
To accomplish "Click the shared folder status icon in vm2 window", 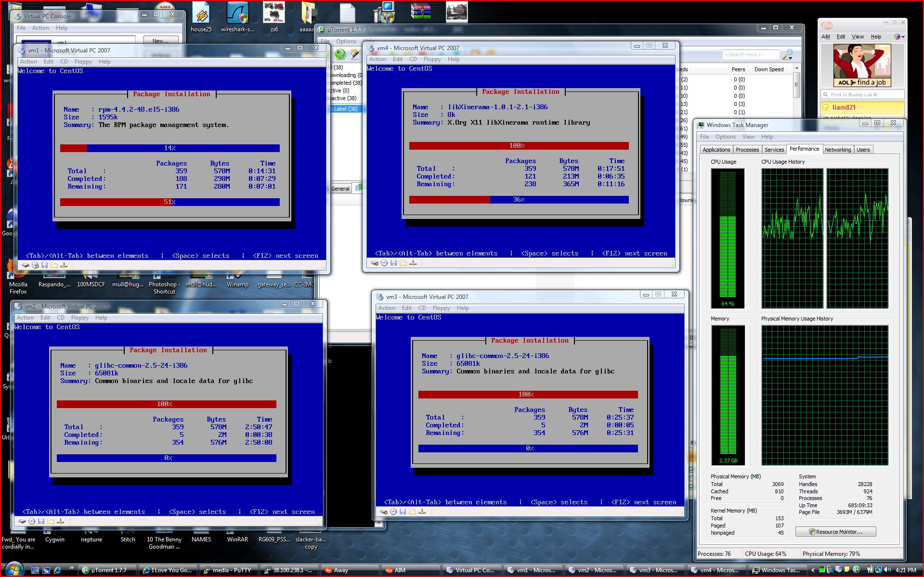I will pyautogui.click(x=51, y=521).
